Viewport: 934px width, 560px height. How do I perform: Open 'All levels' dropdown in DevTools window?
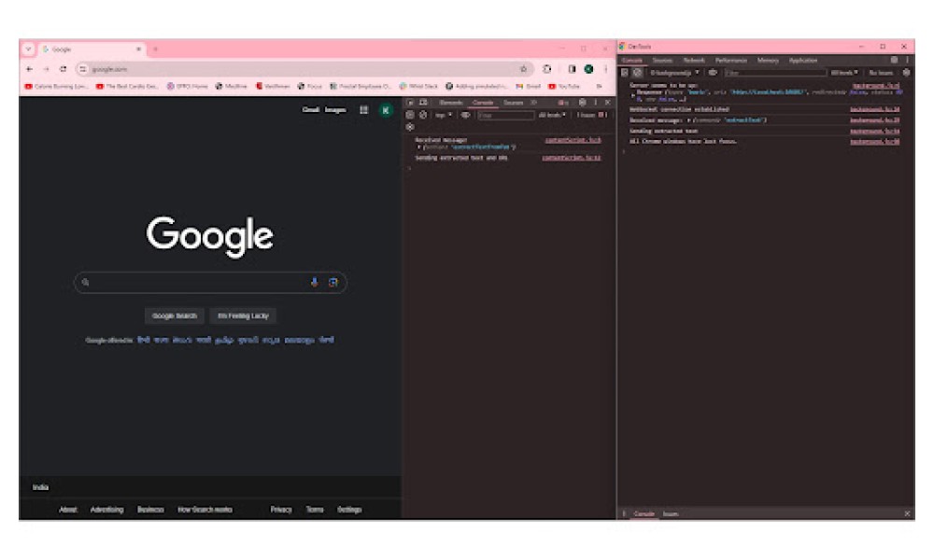[844, 73]
